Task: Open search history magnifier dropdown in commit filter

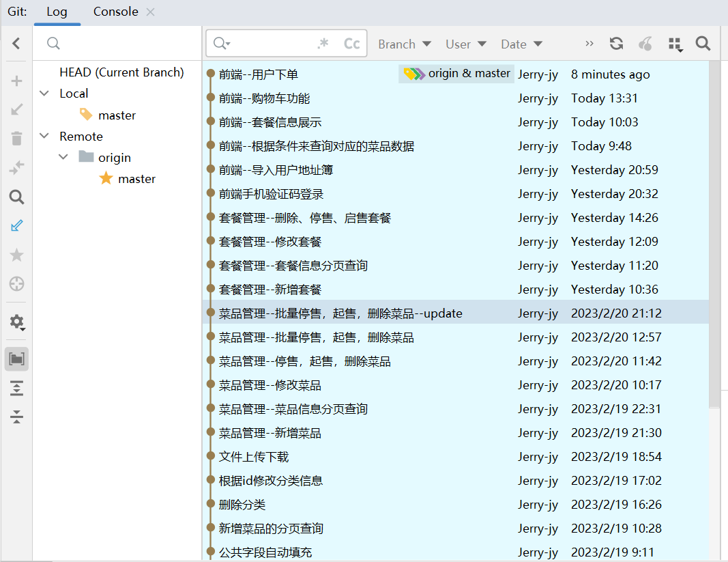Action: (222, 44)
